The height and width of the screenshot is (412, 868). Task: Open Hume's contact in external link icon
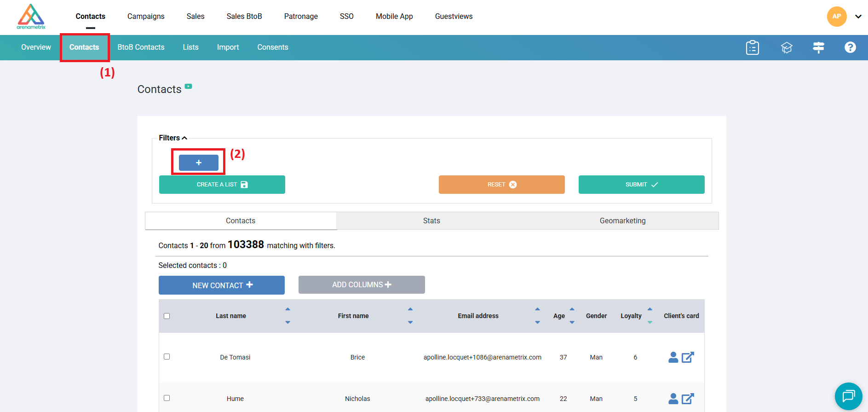point(688,399)
